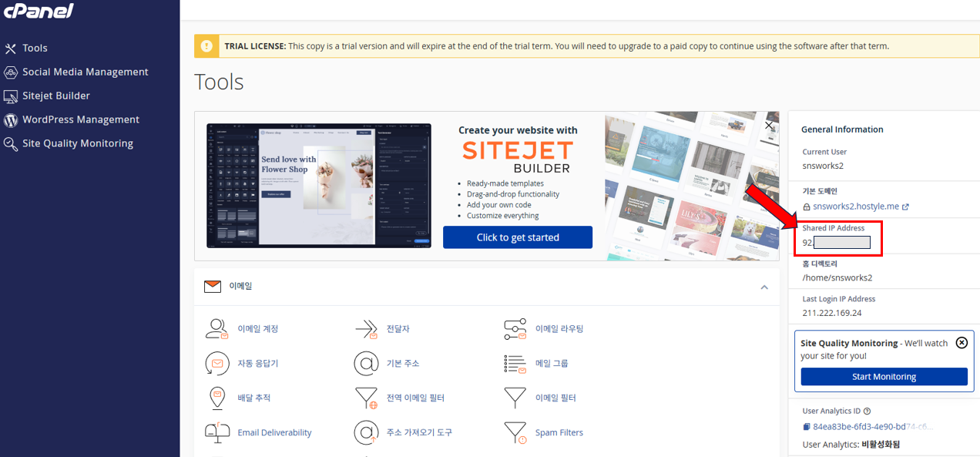980x457 pixels.
Task: Open the 전달자 forwarders icon
Action: 365,329
